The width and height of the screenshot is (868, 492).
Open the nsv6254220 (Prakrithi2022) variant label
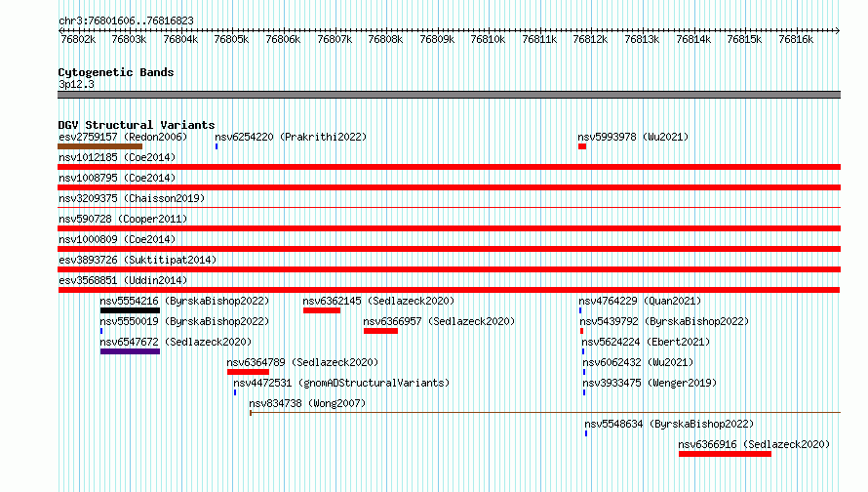pyautogui.click(x=291, y=137)
